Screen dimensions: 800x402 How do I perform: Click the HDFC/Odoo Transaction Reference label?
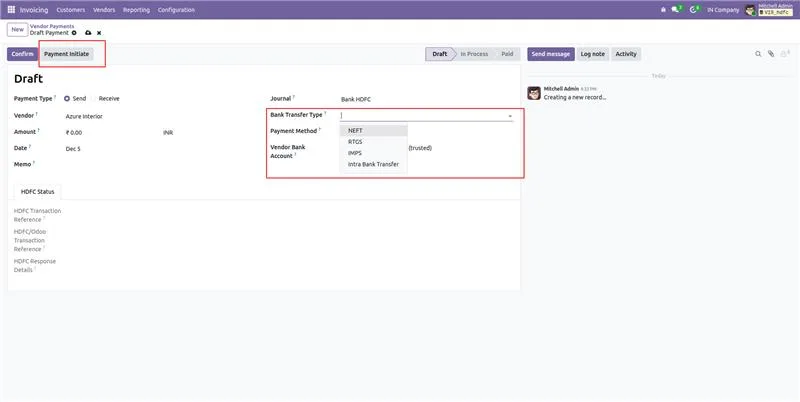pyautogui.click(x=30, y=240)
